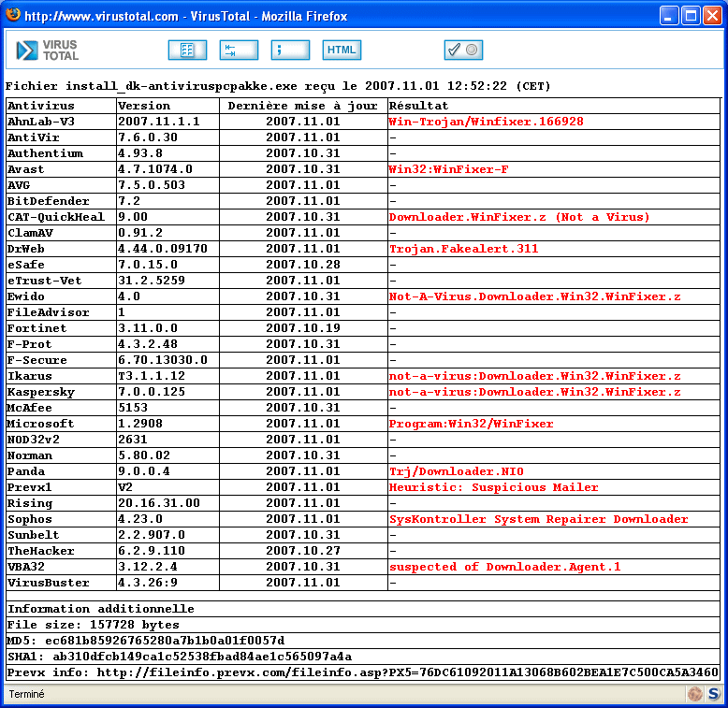Image resolution: width=728 pixels, height=708 pixels.
Task: Select the Program:Win32/WinFixer result
Action: (471, 424)
